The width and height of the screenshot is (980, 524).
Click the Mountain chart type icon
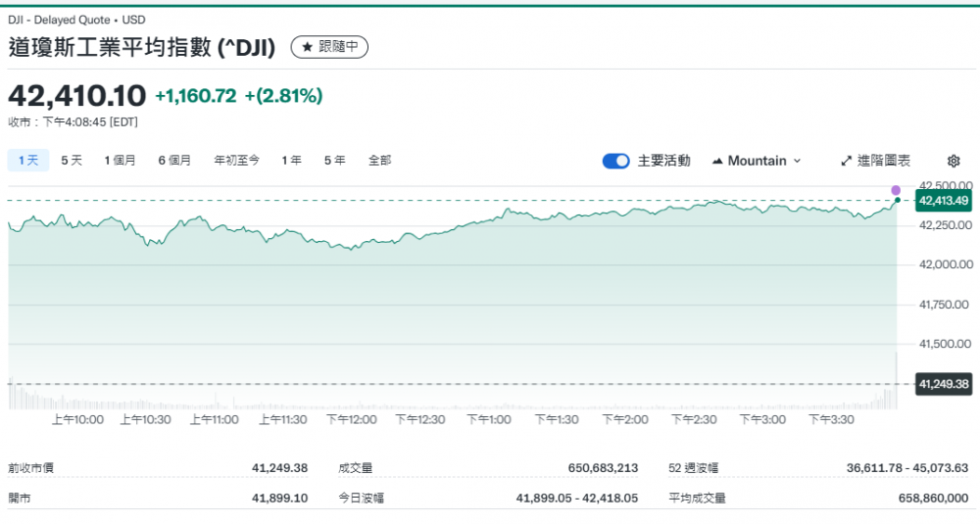click(717, 161)
